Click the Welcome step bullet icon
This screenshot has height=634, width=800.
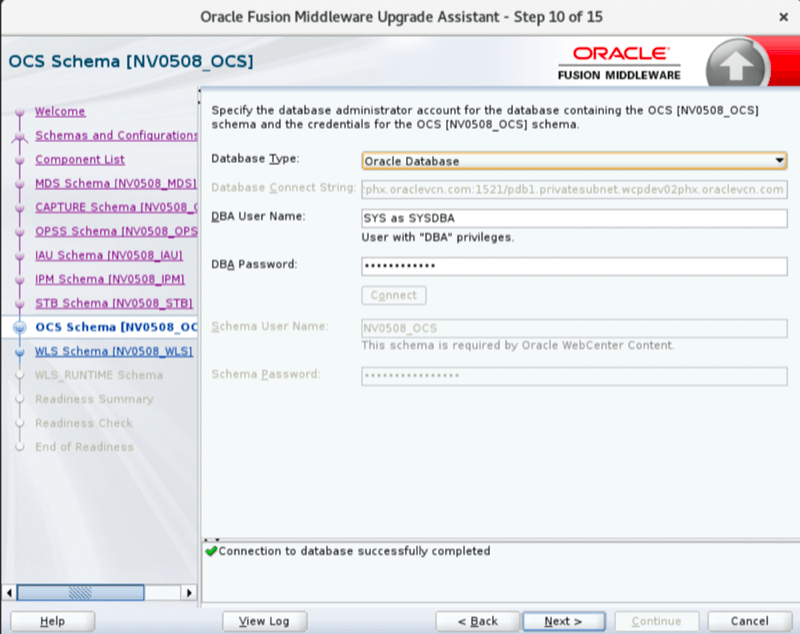tap(20, 112)
